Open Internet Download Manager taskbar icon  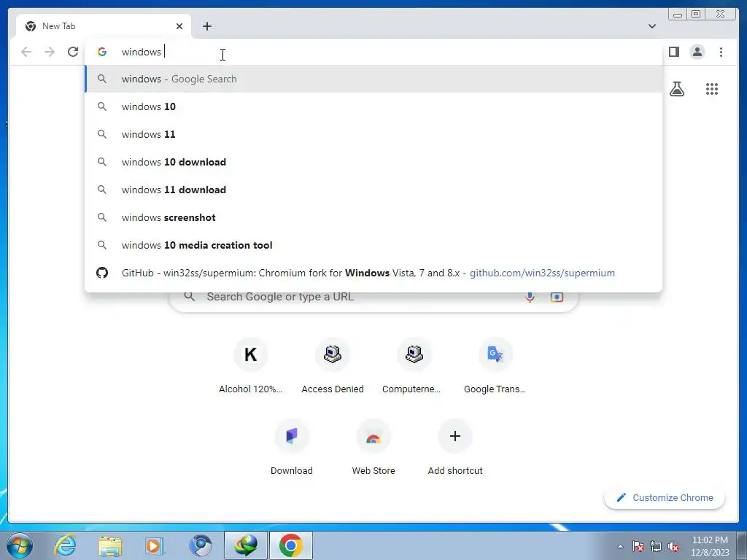pos(246,545)
